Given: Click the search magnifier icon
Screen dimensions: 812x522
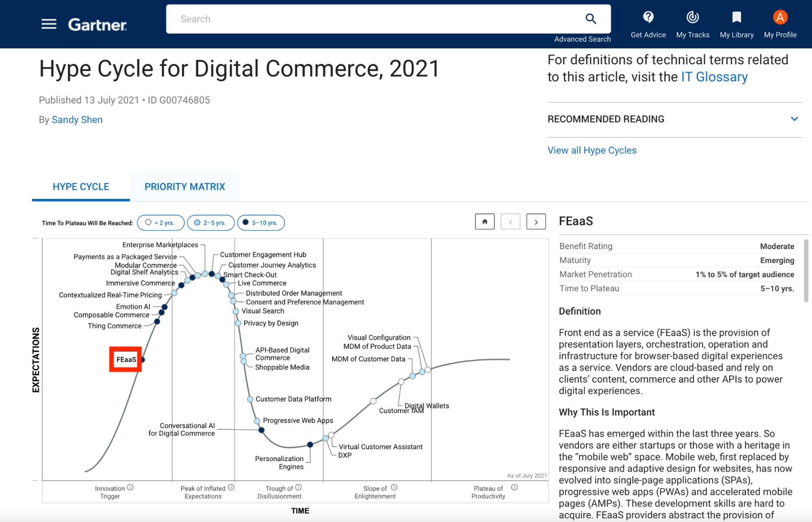Looking at the screenshot, I should (x=591, y=19).
